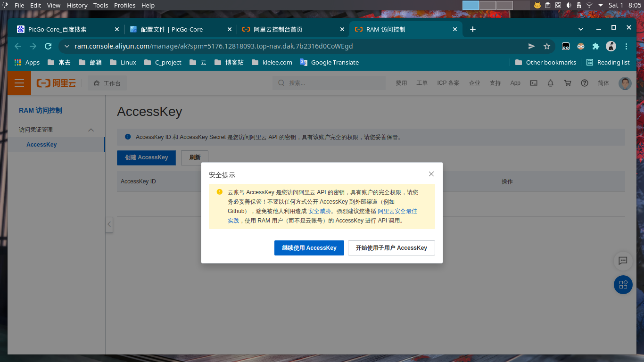The width and height of the screenshot is (644, 362).
Task: Open the 工作台 home button
Action: [107, 83]
